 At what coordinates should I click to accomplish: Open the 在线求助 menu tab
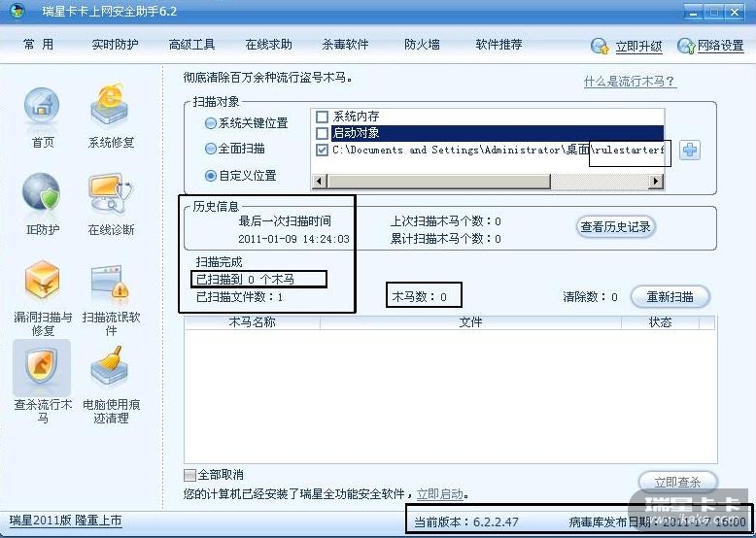pyautogui.click(x=268, y=45)
